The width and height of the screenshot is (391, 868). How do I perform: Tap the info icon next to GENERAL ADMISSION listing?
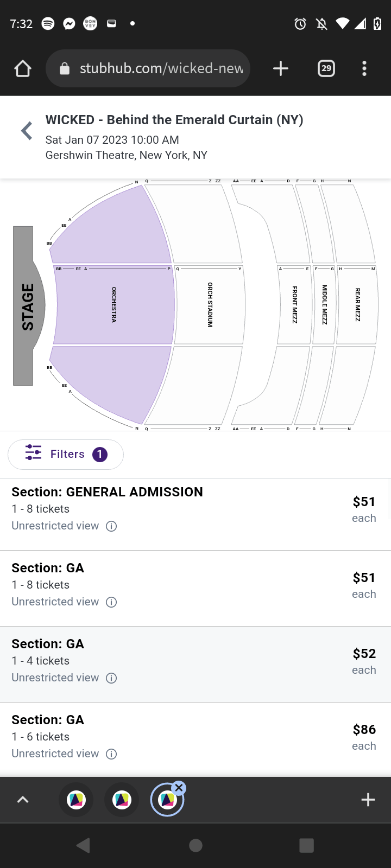[x=111, y=526]
